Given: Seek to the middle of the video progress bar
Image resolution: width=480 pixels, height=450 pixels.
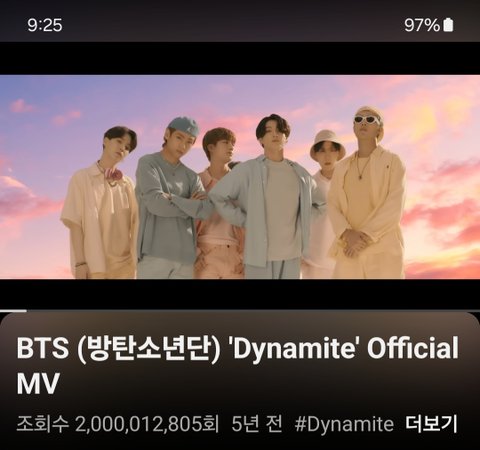Looking at the screenshot, I should [240, 311].
